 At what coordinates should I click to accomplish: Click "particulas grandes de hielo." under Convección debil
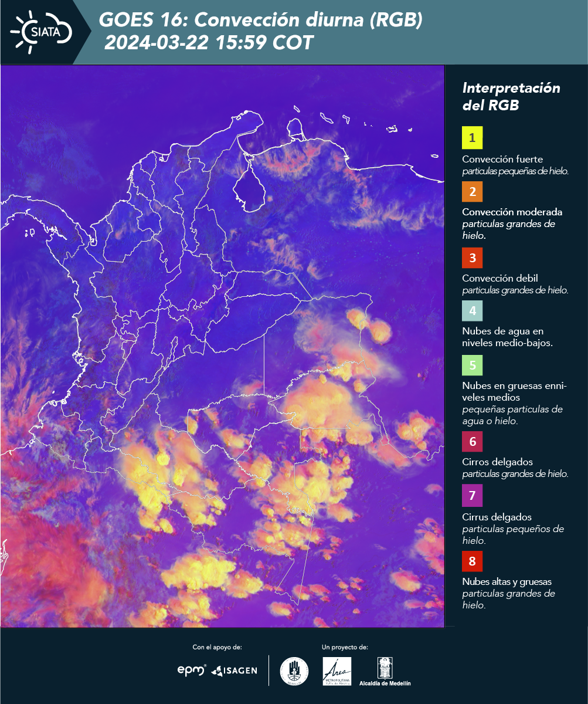pyautogui.click(x=515, y=290)
